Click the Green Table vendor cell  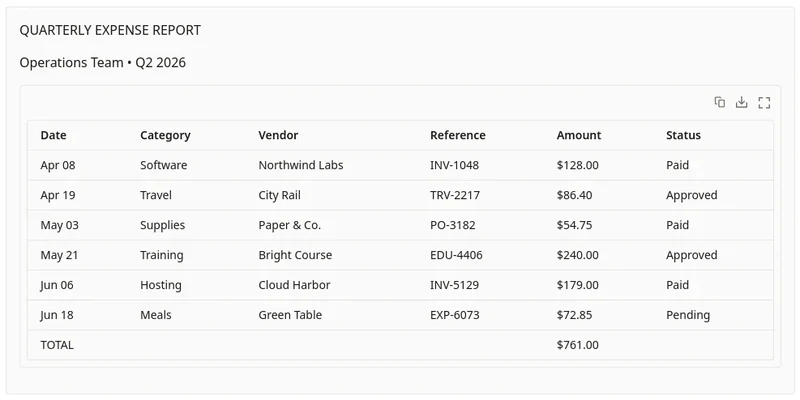[290, 315]
